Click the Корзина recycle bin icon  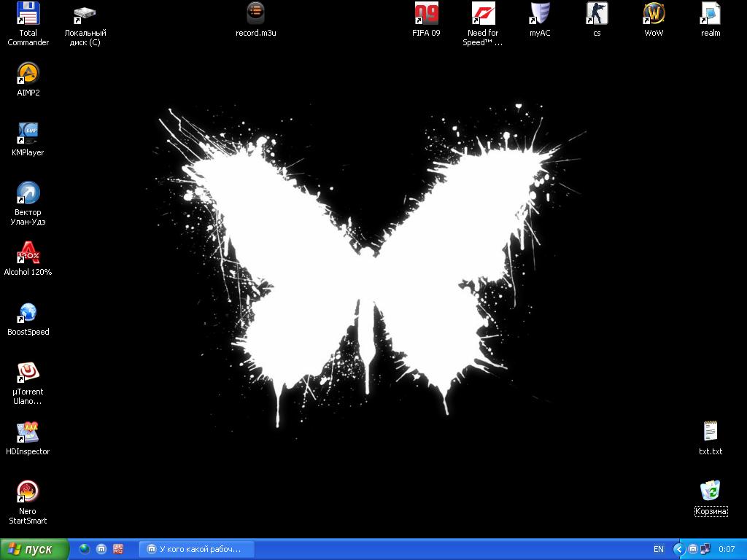click(711, 491)
